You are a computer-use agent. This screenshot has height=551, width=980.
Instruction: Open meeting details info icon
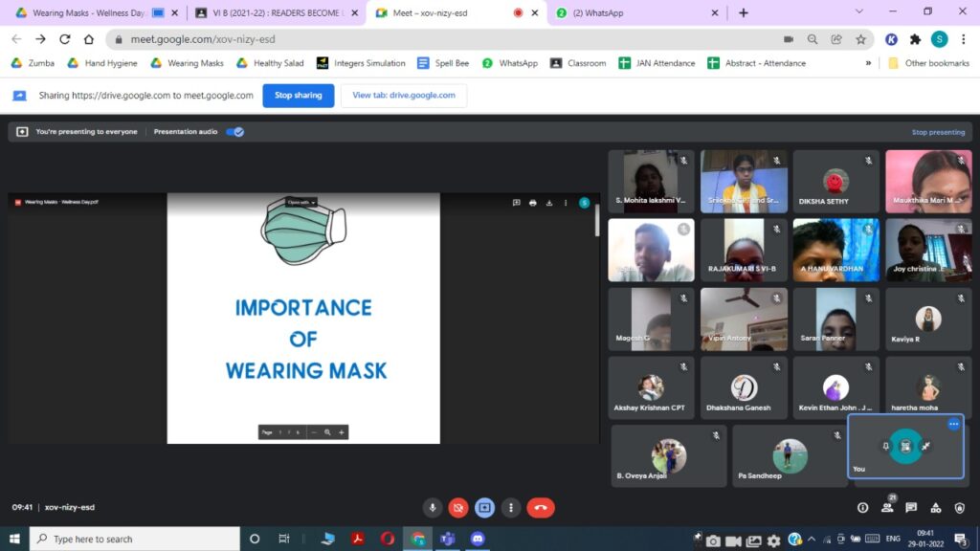pyautogui.click(x=862, y=508)
